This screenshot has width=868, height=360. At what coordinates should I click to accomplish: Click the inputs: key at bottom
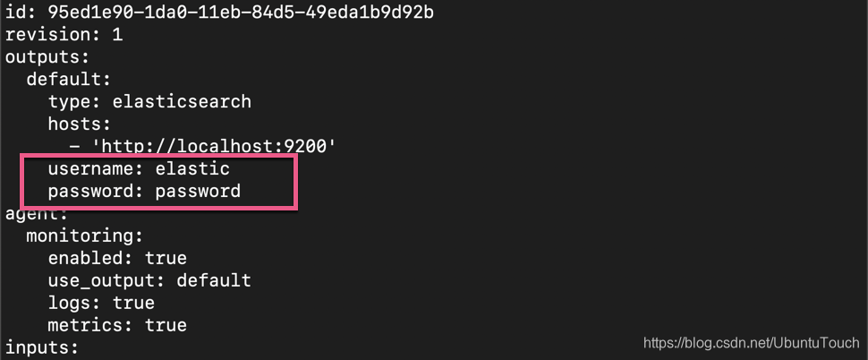(41, 347)
